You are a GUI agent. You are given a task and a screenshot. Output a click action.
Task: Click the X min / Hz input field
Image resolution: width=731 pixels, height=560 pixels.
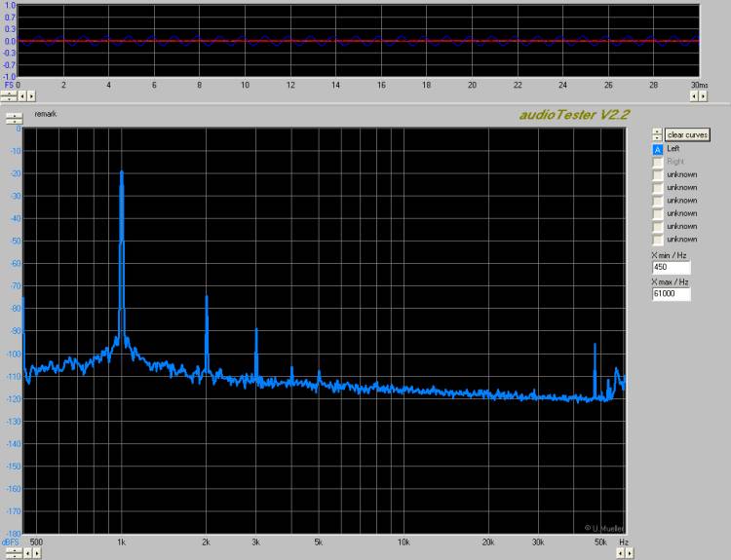pyautogui.click(x=671, y=267)
